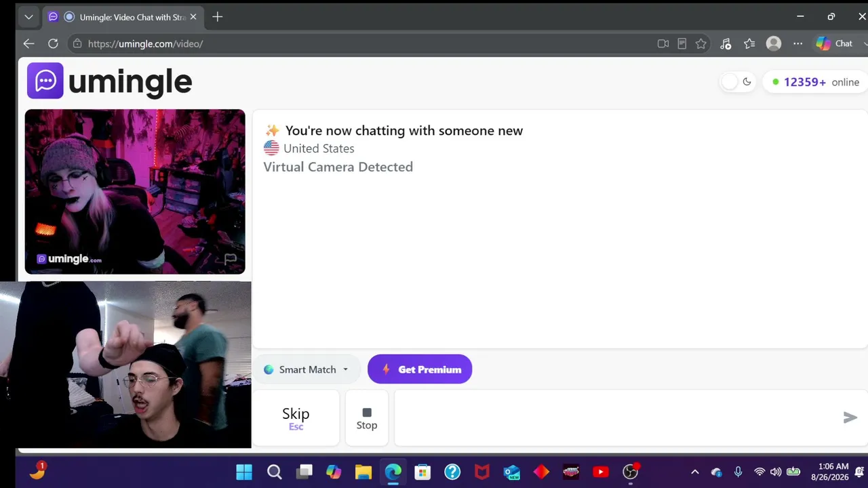Open the browser profile avatar
Screen dimensions: 868x488
click(x=774, y=43)
